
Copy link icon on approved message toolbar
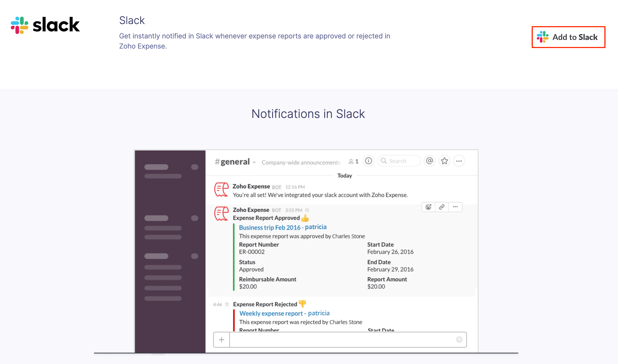[442, 207]
